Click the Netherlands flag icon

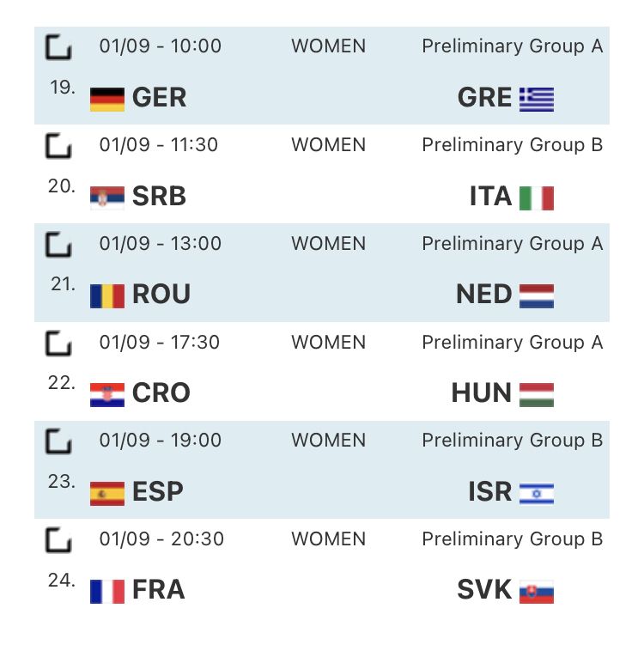pyautogui.click(x=537, y=296)
